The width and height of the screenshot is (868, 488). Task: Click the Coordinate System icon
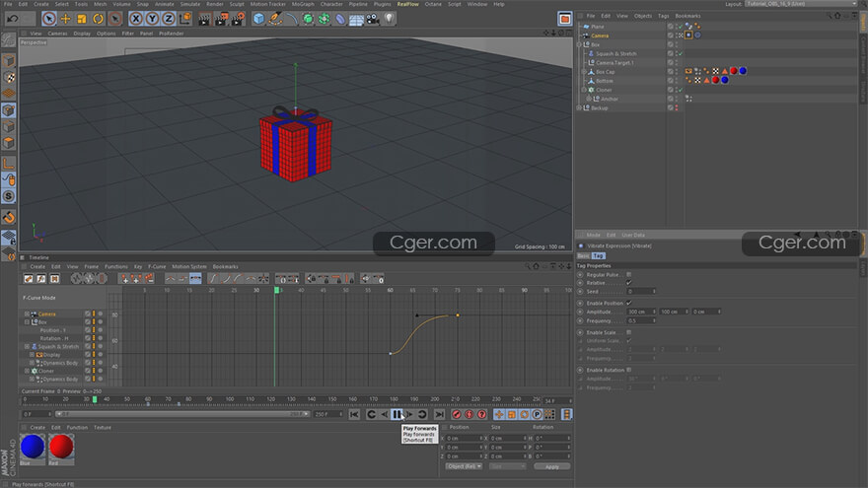tap(184, 19)
